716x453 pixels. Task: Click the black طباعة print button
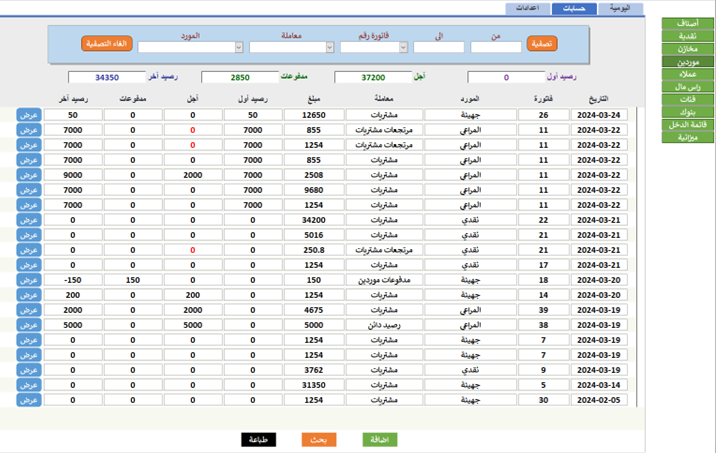258,440
